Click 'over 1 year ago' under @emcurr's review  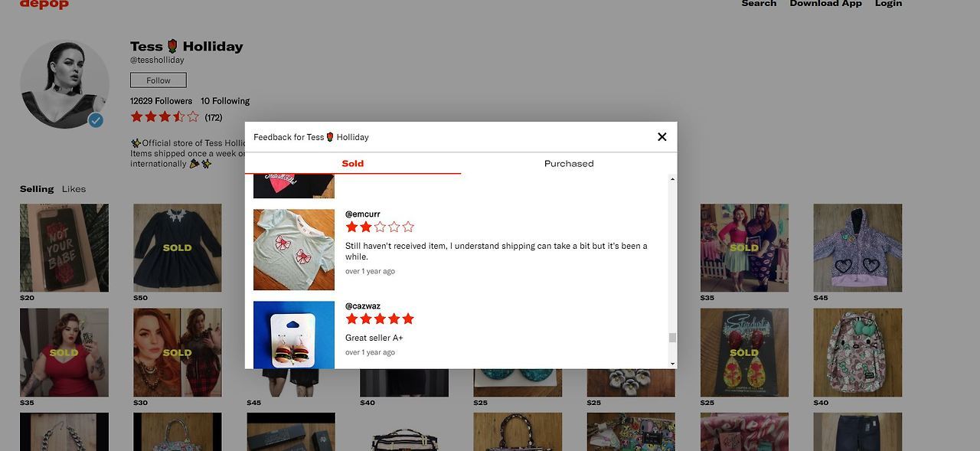pos(370,271)
